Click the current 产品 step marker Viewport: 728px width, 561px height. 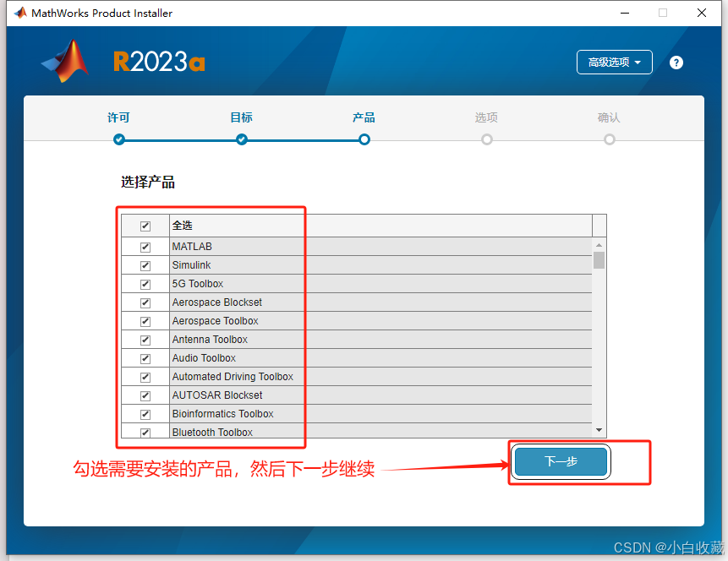pos(364,139)
